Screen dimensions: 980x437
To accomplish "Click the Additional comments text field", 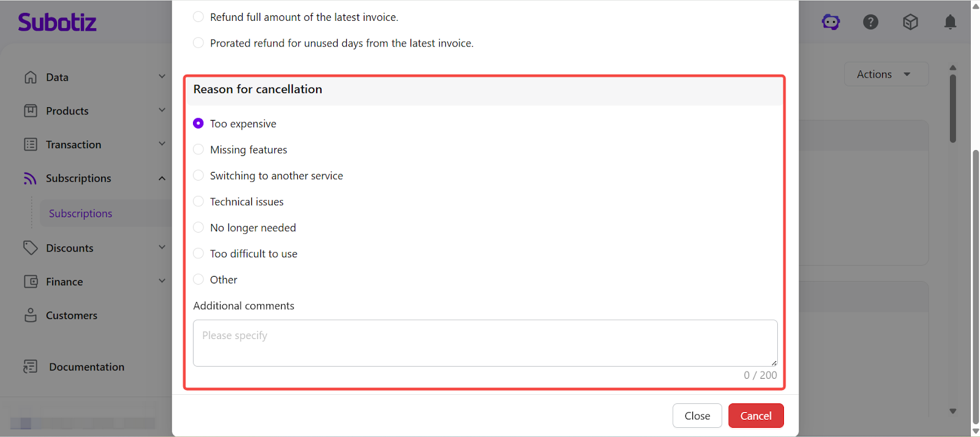I will [484, 343].
